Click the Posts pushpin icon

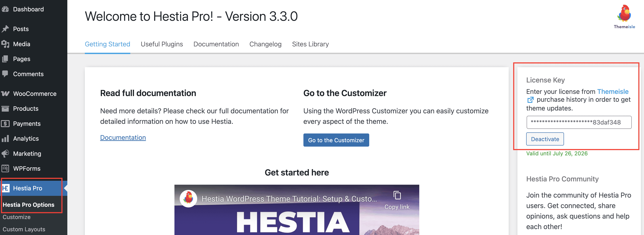(x=5, y=29)
